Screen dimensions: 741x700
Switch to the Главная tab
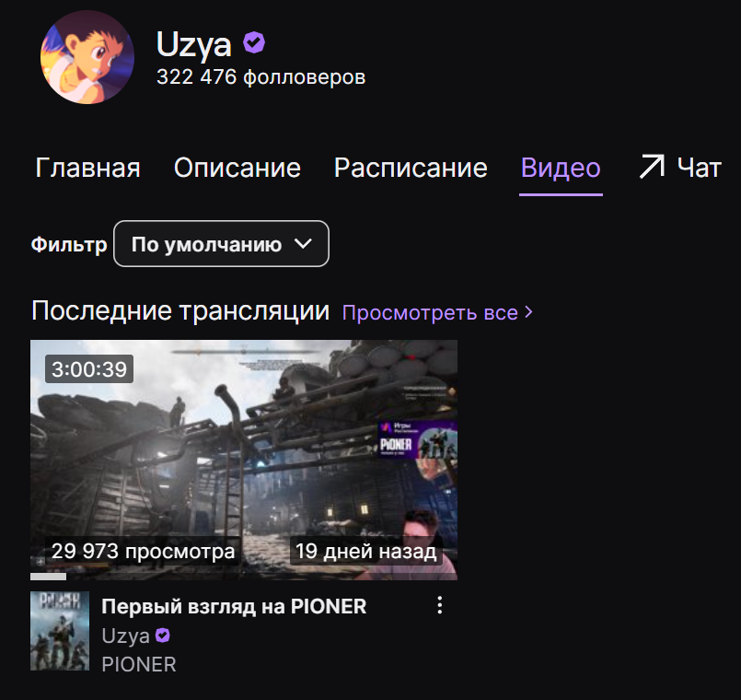pyautogui.click(x=87, y=168)
